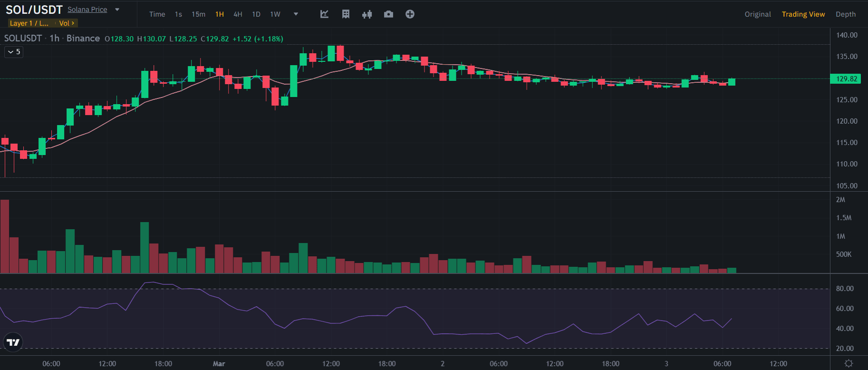The width and height of the screenshot is (868, 370).
Task: Open the candlestick chart style icon
Action: point(366,14)
